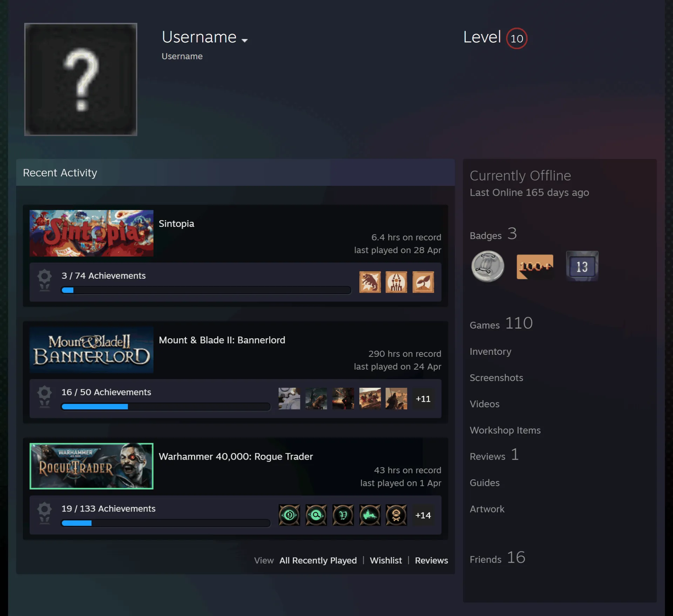Viewport: 673px width, 616px height.
Task: Show the +14 more Rogue Trader achievements
Action: tap(423, 515)
